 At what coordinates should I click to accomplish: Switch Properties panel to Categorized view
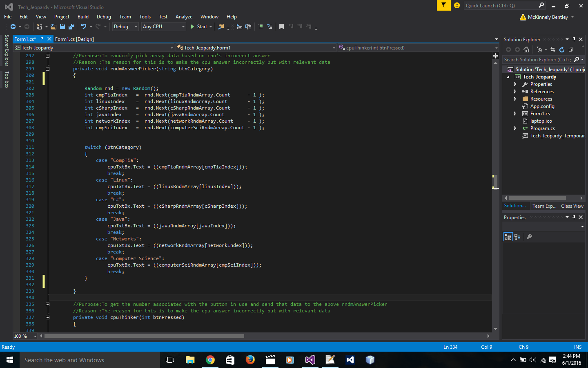[508, 237]
